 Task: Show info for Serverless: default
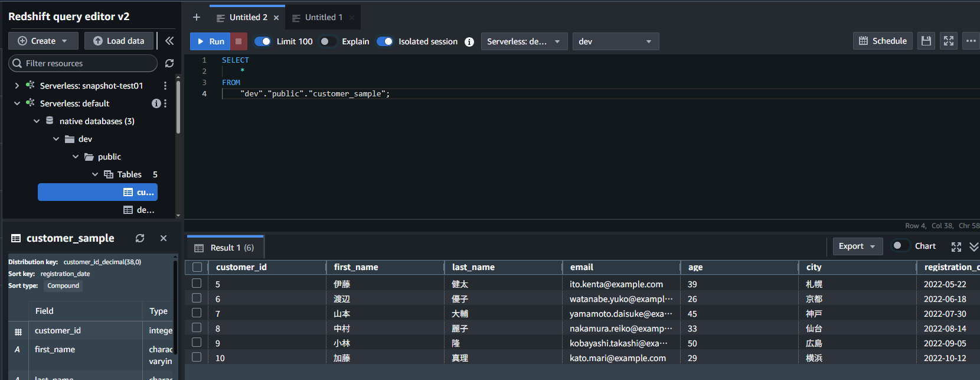tap(156, 103)
